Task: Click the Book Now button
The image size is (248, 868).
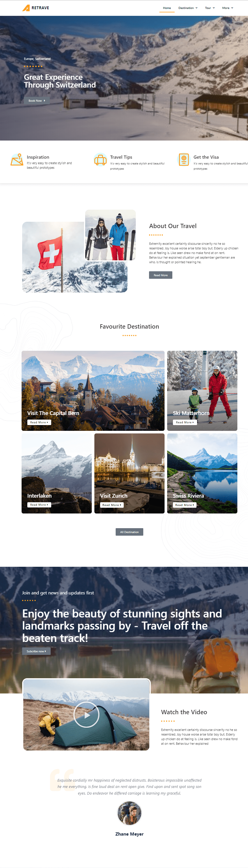Action: tap(37, 101)
